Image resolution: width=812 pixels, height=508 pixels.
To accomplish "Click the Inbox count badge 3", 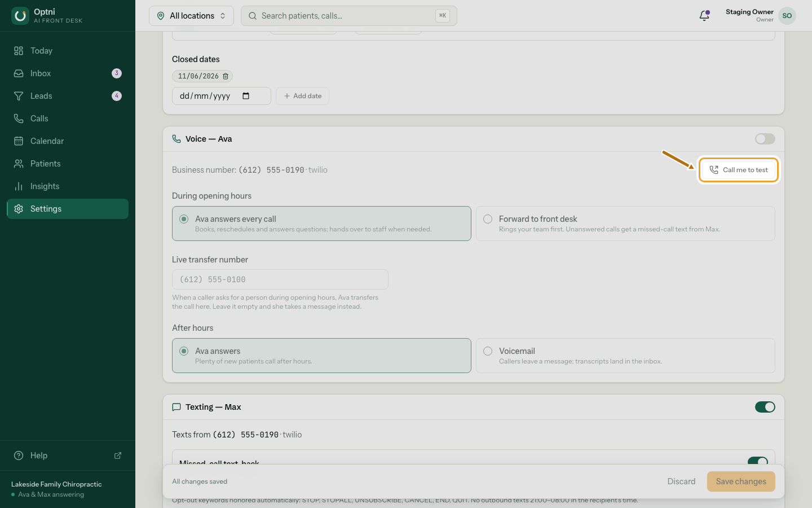I will tap(117, 73).
